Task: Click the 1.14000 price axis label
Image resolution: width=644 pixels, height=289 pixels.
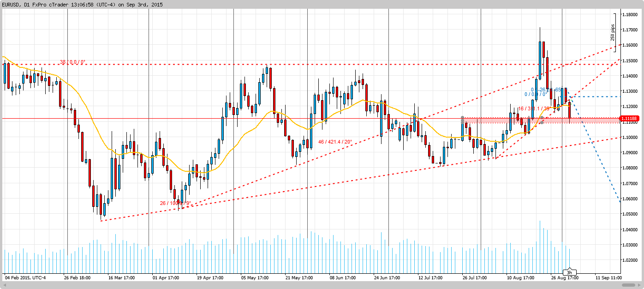Action: point(630,76)
